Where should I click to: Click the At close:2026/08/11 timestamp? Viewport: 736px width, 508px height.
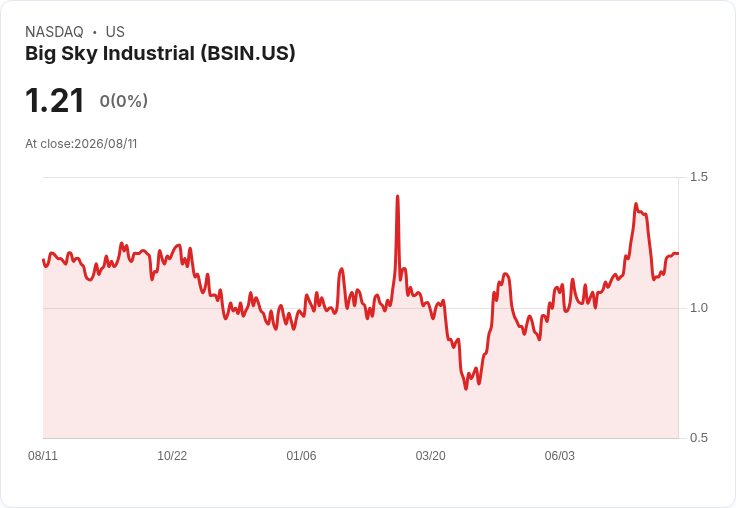[81, 144]
